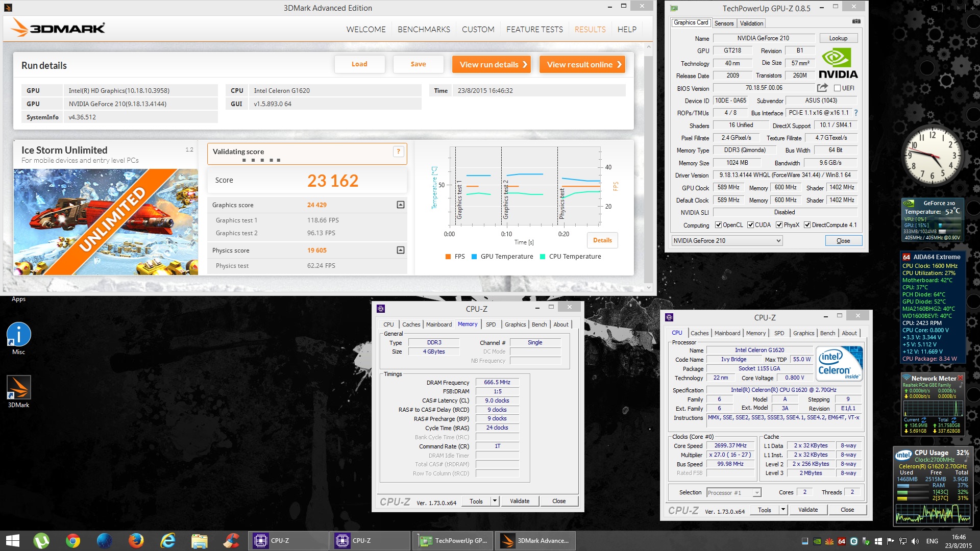This screenshot has height=551, width=980.
Task: Launch Google Chrome from the taskbar
Action: (73, 541)
